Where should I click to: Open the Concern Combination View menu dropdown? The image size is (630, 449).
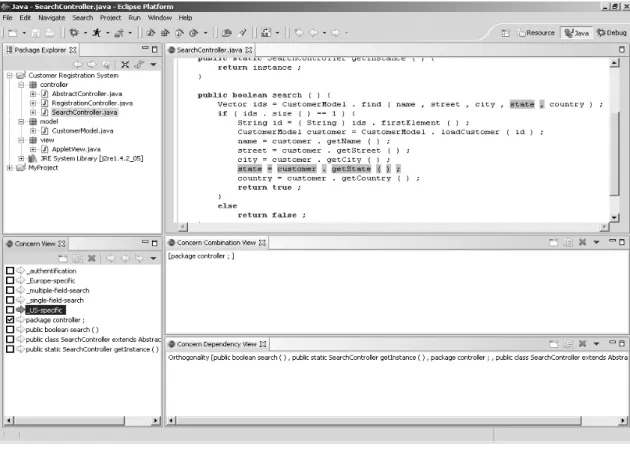(597, 242)
